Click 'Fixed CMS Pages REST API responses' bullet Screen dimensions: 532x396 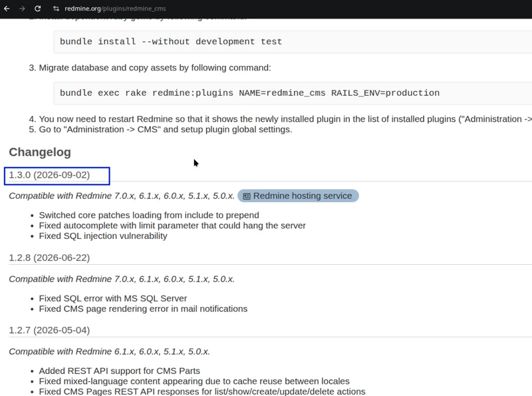point(202,391)
